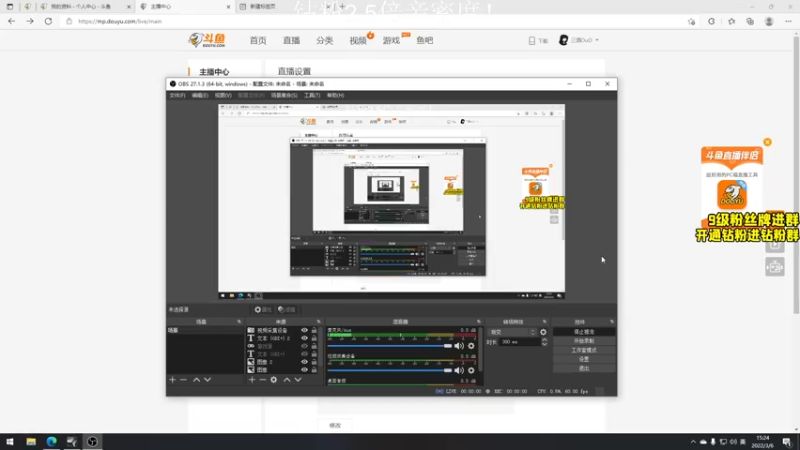Select 场景 item in Scenes list
Screen dimensions: 800x450
(205, 331)
